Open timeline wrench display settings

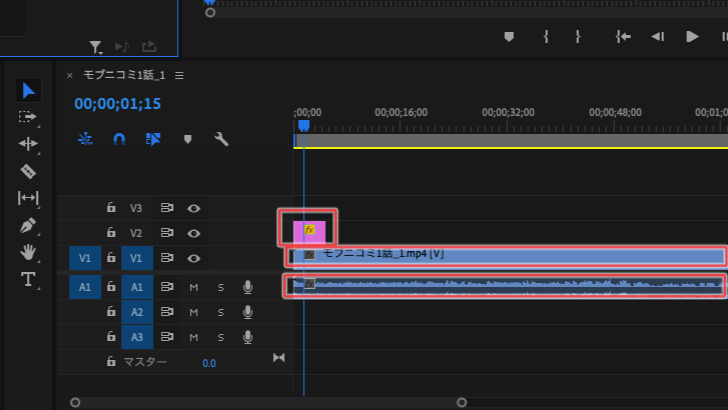tap(221, 139)
